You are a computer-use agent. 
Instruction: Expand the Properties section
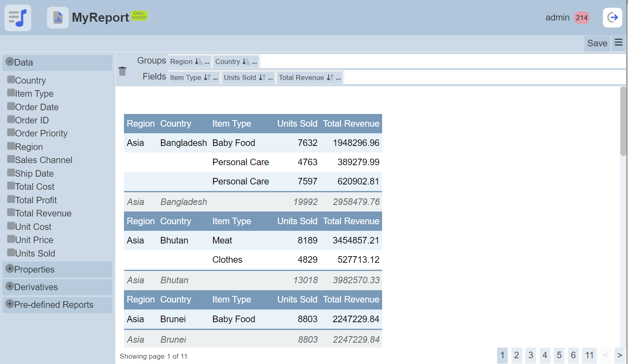click(10, 269)
